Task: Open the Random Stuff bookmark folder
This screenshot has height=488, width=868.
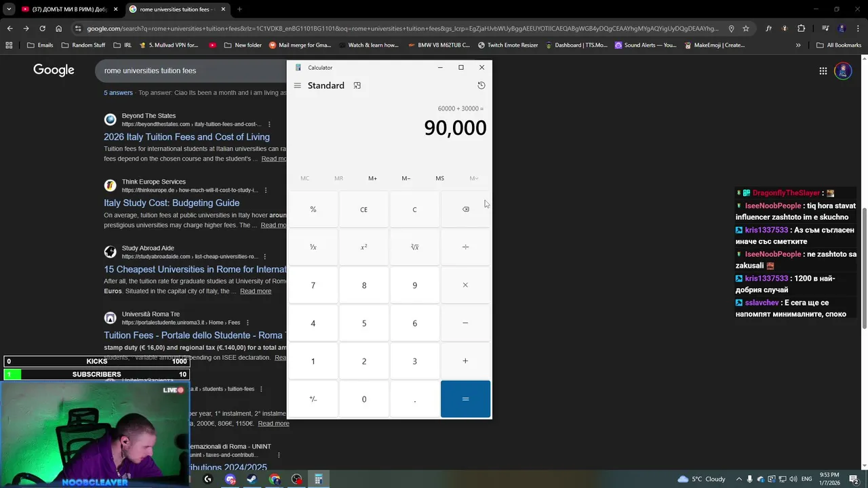Action: point(83,45)
